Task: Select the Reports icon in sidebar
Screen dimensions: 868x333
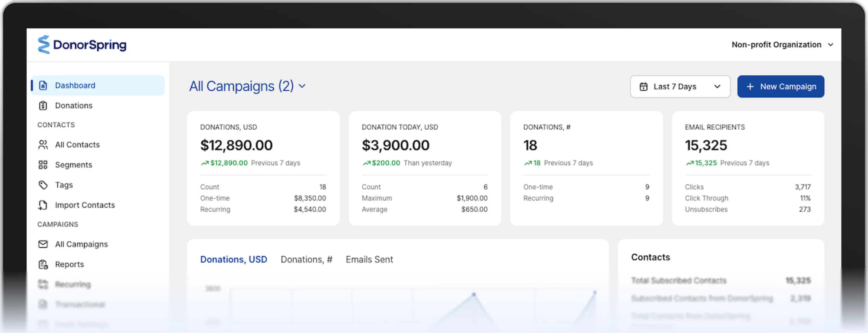Action: [x=43, y=264]
